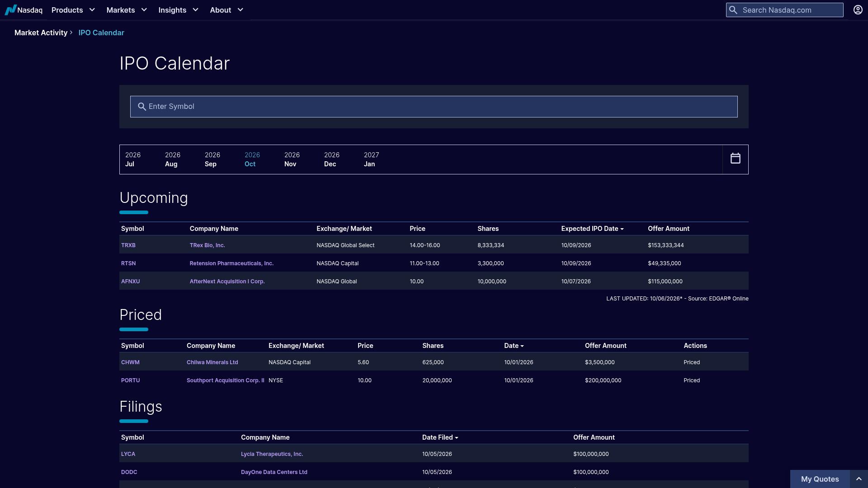Open Chilwa Minerals Ltd link
The image size is (868, 488).
pyautogui.click(x=212, y=362)
